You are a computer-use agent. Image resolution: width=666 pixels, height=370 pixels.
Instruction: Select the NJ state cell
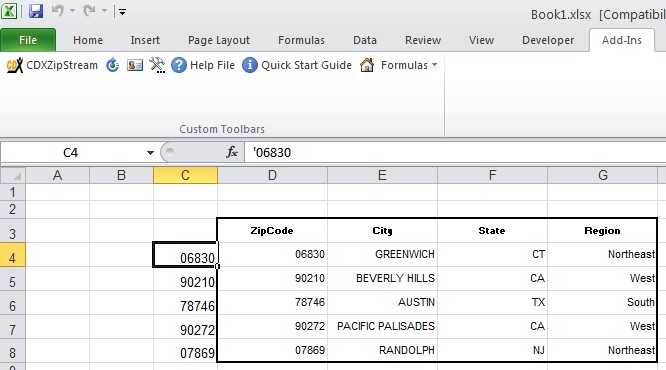coord(492,350)
